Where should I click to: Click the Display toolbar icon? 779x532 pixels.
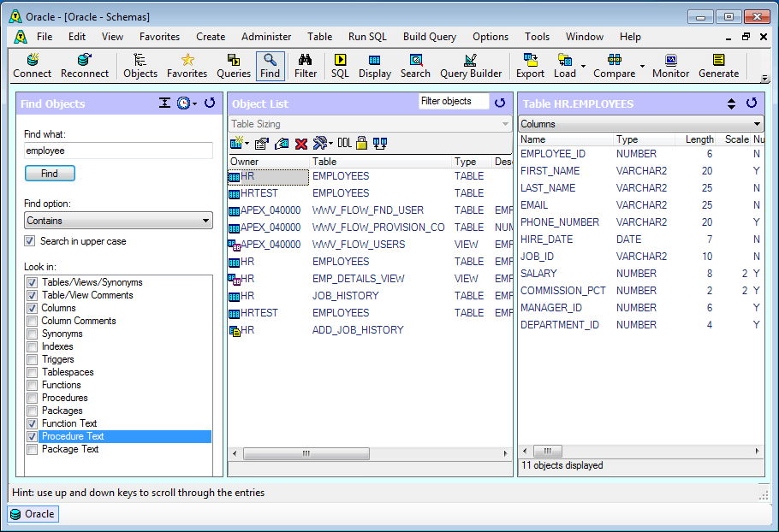click(375, 66)
